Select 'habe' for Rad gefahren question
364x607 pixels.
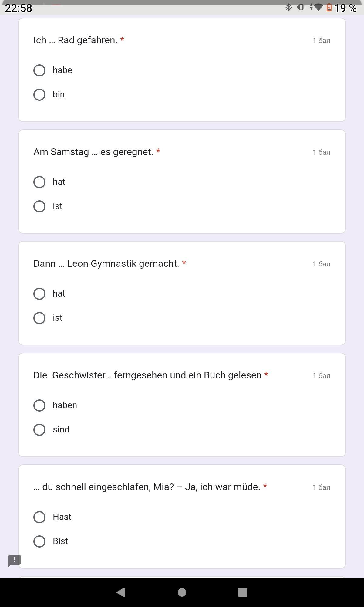tap(39, 70)
